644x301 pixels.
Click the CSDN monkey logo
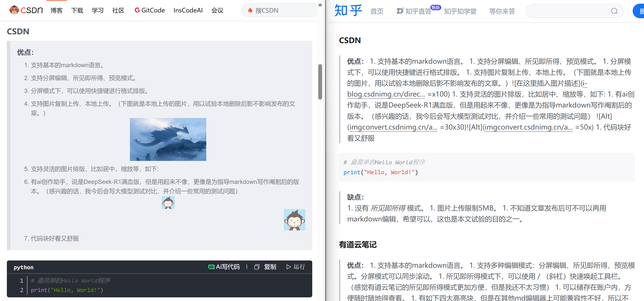(26, 10)
